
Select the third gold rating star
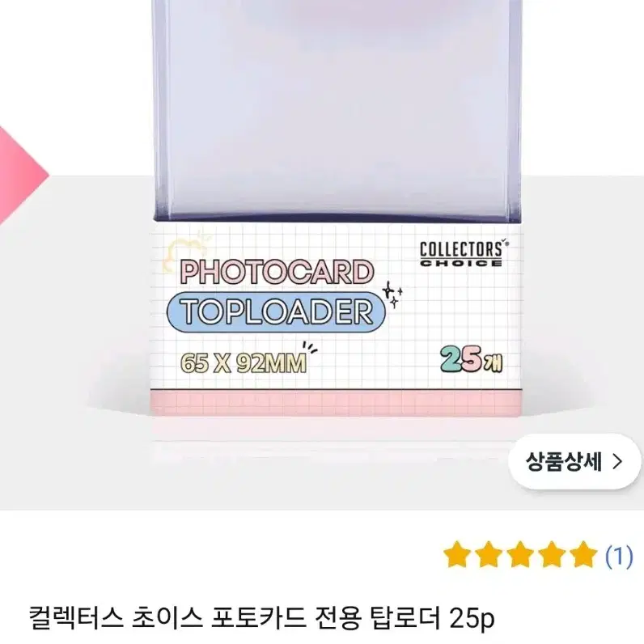[x=520, y=554]
